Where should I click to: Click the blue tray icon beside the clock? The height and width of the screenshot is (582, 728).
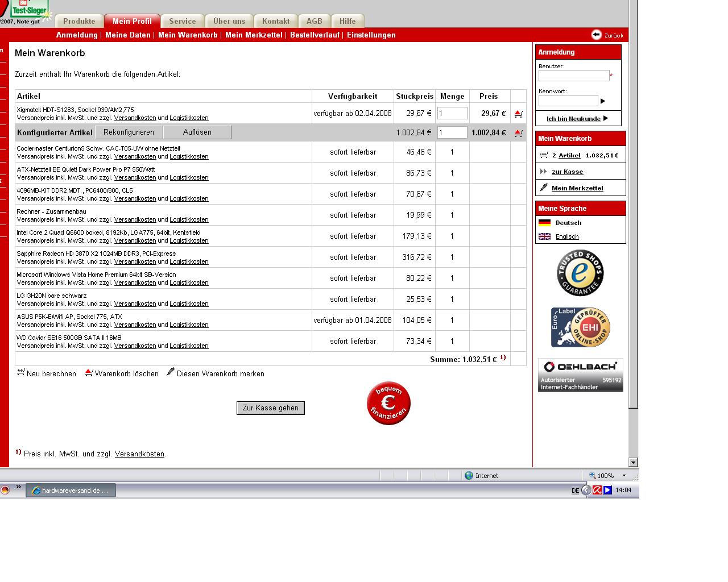point(607,490)
